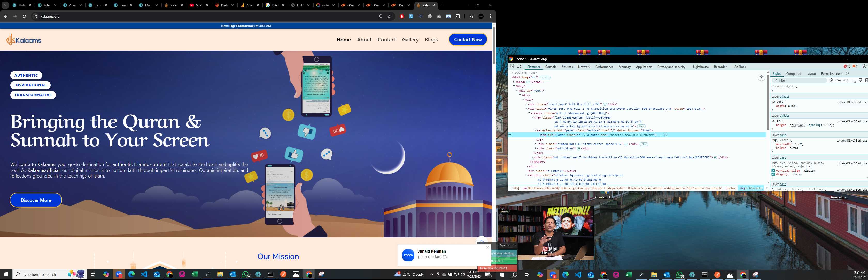Go back in Chrome browser

click(6, 16)
